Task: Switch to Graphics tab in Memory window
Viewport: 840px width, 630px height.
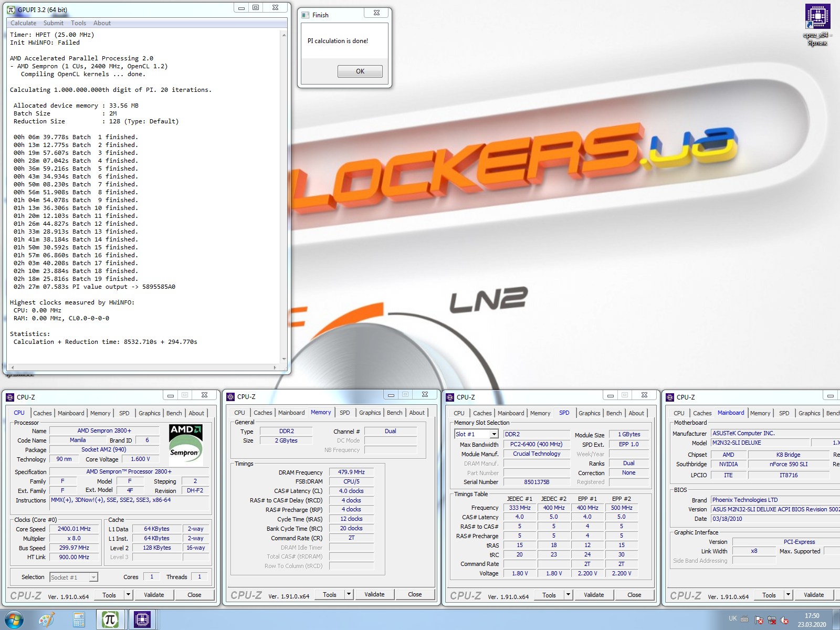Action: 370,413
